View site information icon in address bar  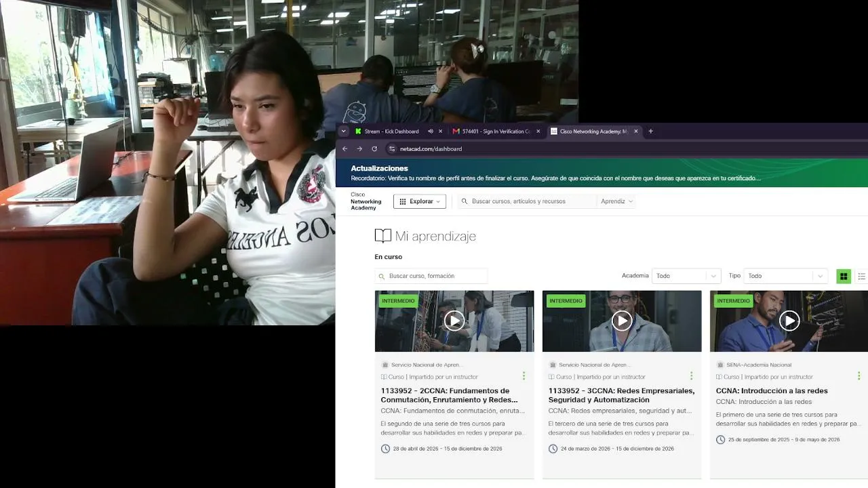(391, 148)
